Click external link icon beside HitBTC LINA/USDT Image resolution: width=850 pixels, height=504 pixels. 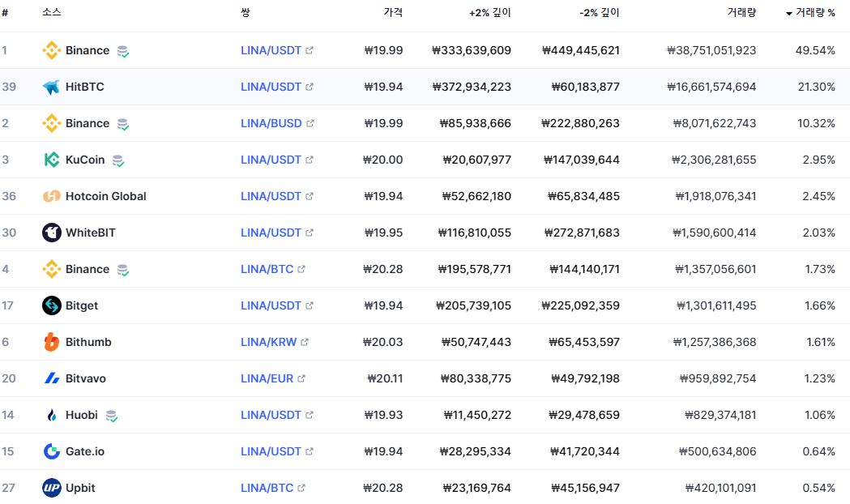(310, 87)
